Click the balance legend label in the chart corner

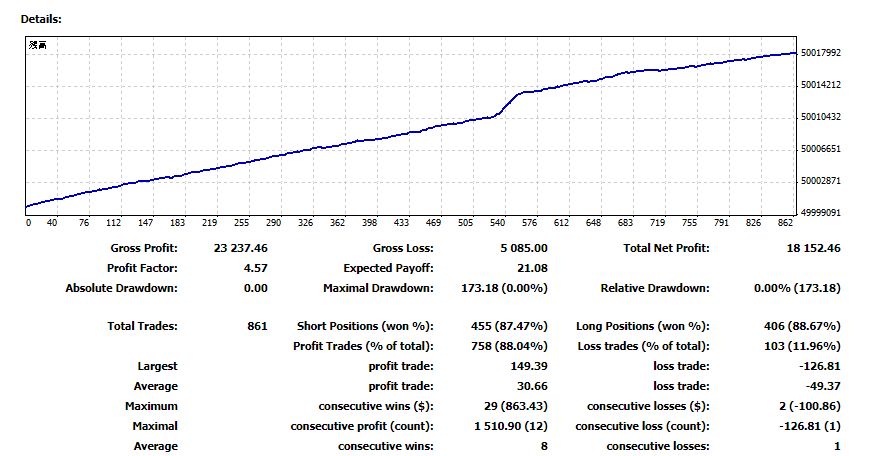[37, 46]
